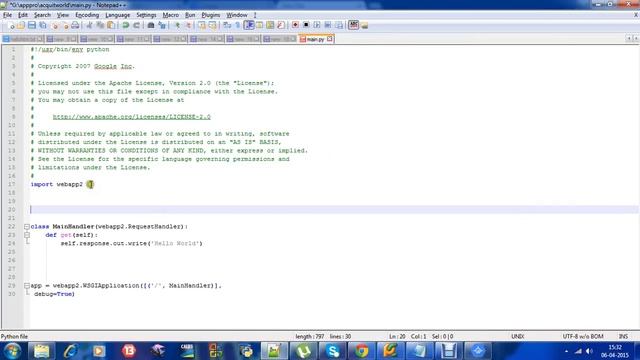The width and height of the screenshot is (640, 360).
Task: Click the volume icon in the system tray
Action: click(589, 351)
